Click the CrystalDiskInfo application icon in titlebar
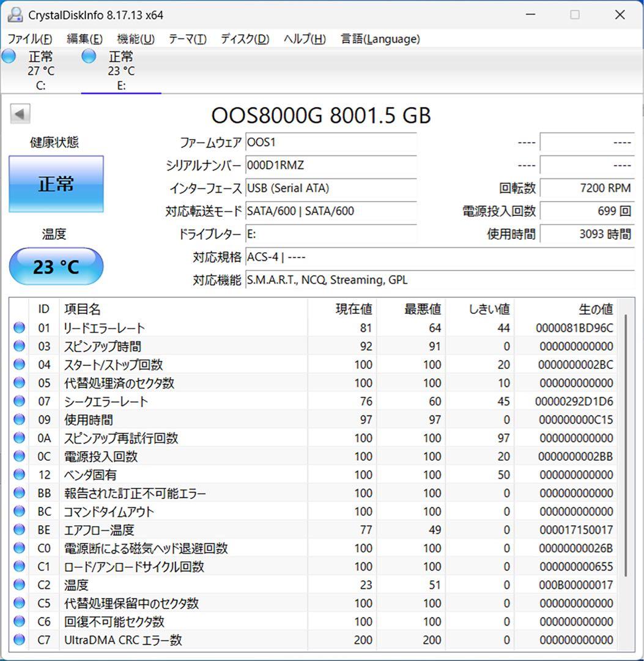This screenshot has width=644, height=661. (15, 14)
